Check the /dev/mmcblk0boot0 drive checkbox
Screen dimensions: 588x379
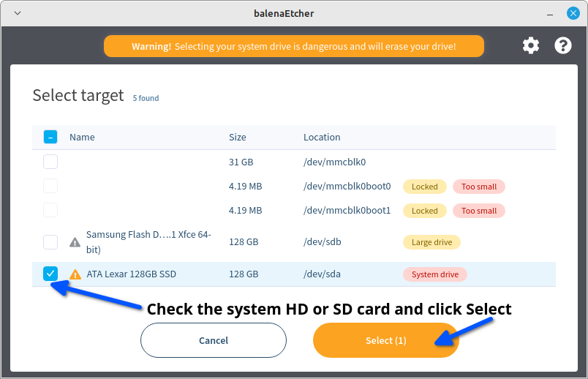tap(50, 186)
